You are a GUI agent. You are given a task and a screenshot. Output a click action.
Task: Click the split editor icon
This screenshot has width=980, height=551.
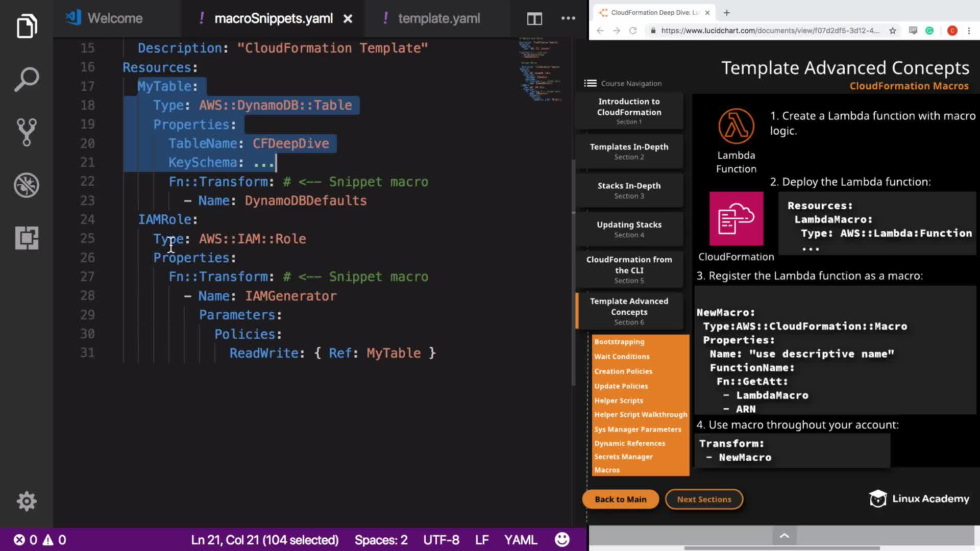[x=534, y=19]
